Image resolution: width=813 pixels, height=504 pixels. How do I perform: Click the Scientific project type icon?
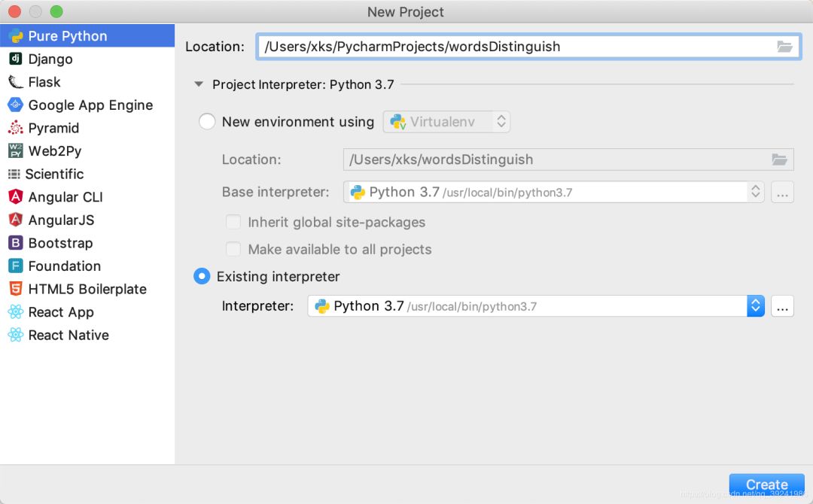(x=14, y=174)
